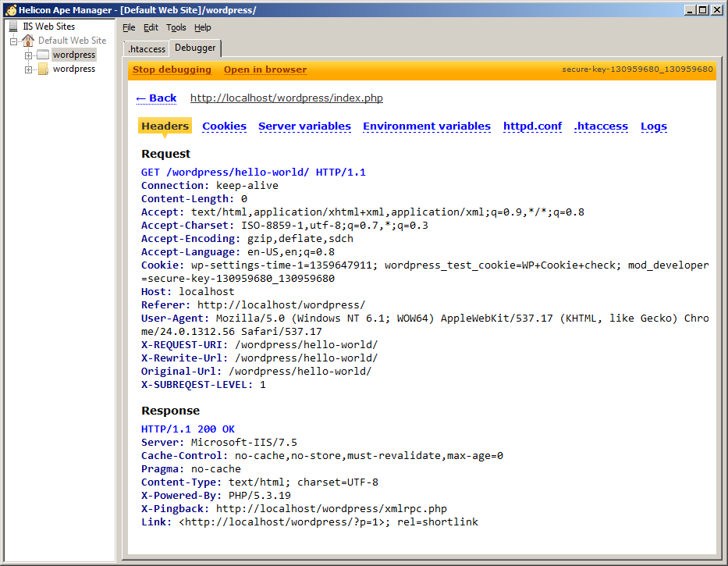Switch to the .htaccess editor tab
The height and width of the screenshot is (566, 728).
point(147,49)
